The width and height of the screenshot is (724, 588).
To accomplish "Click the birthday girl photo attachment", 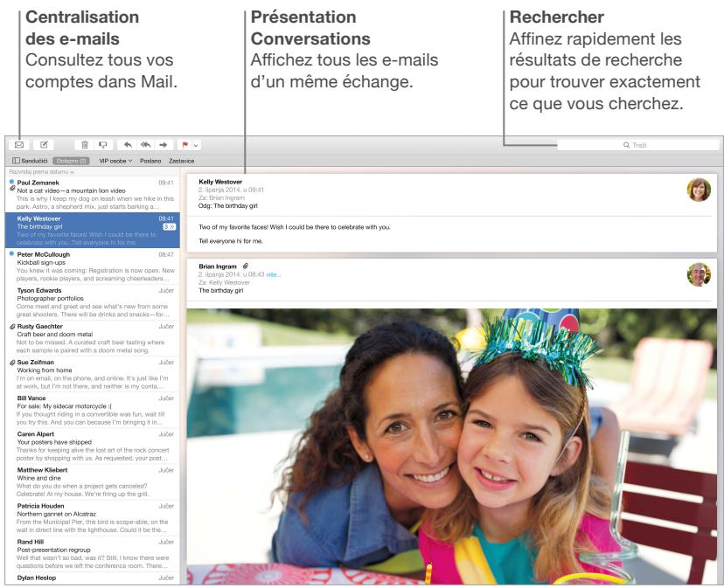I will 451,446.
